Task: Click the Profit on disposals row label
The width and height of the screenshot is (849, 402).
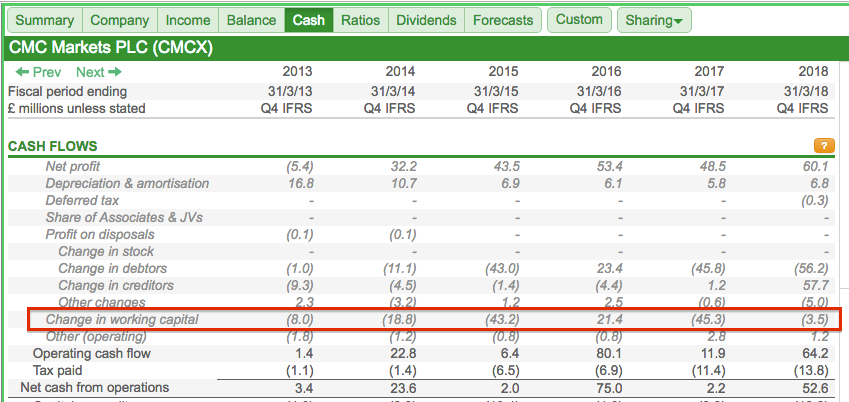Action: click(100, 235)
